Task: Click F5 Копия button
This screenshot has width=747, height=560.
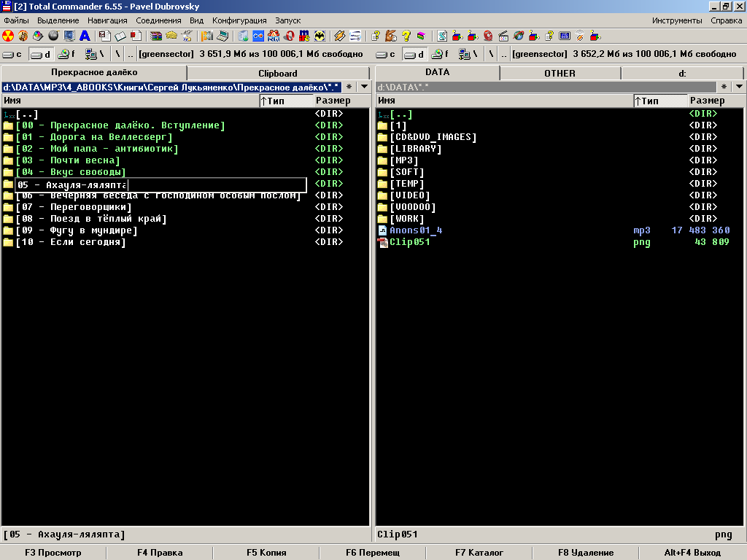Action: [x=266, y=553]
